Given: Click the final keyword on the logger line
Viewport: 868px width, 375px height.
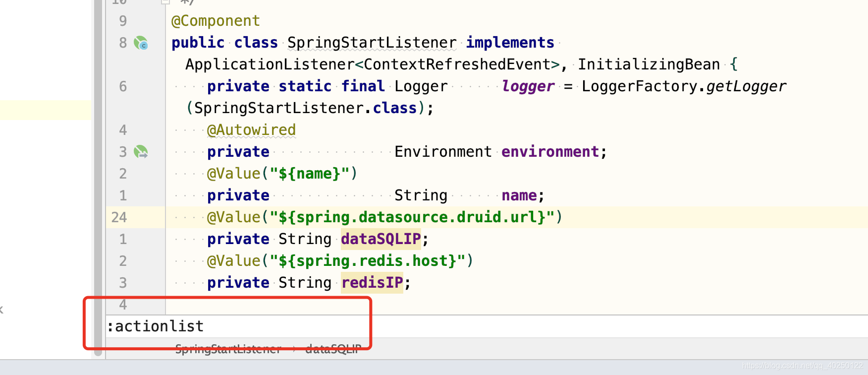Looking at the screenshot, I should (x=363, y=86).
